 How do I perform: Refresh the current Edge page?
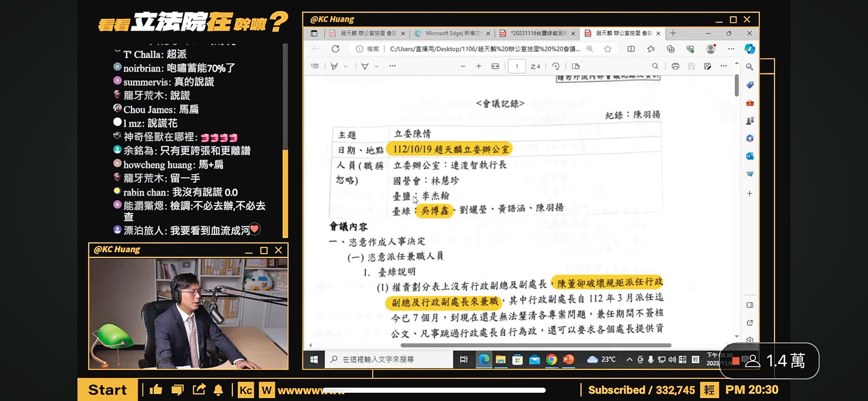(335, 49)
